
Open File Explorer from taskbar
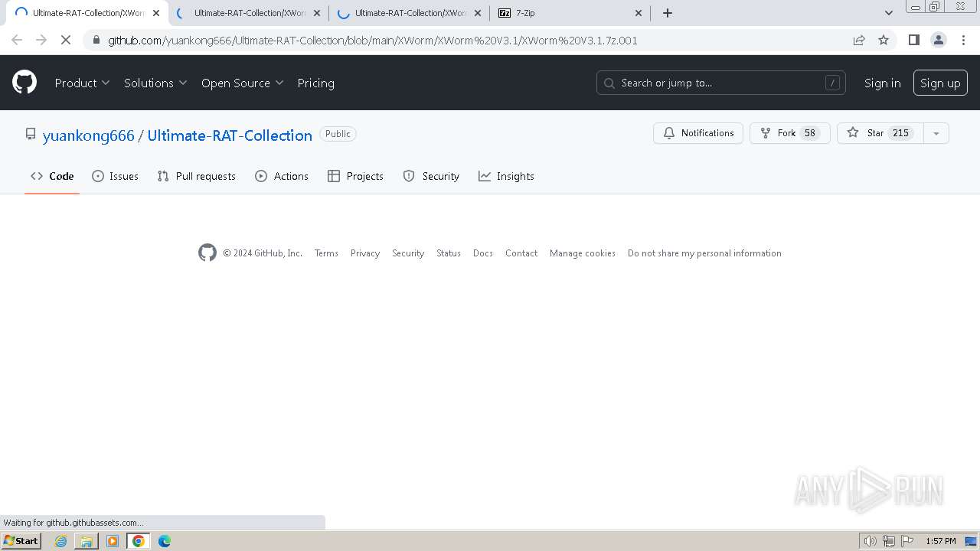(x=87, y=541)
